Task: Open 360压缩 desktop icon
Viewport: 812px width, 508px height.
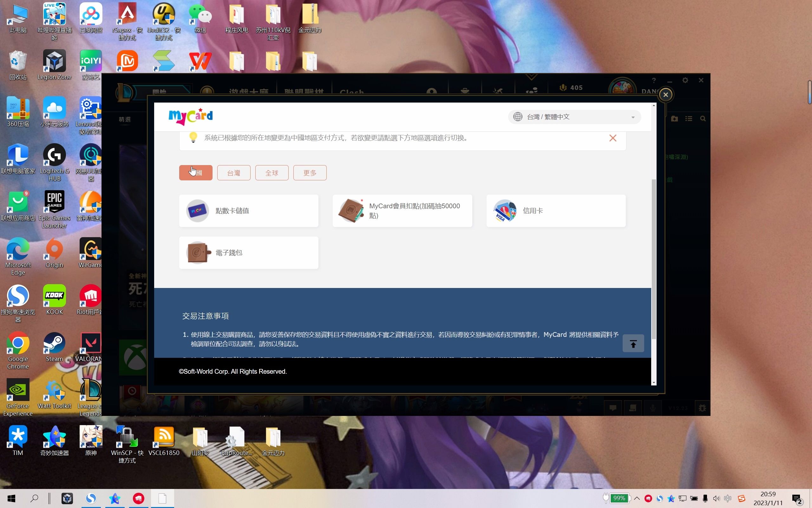Action: 18,112
